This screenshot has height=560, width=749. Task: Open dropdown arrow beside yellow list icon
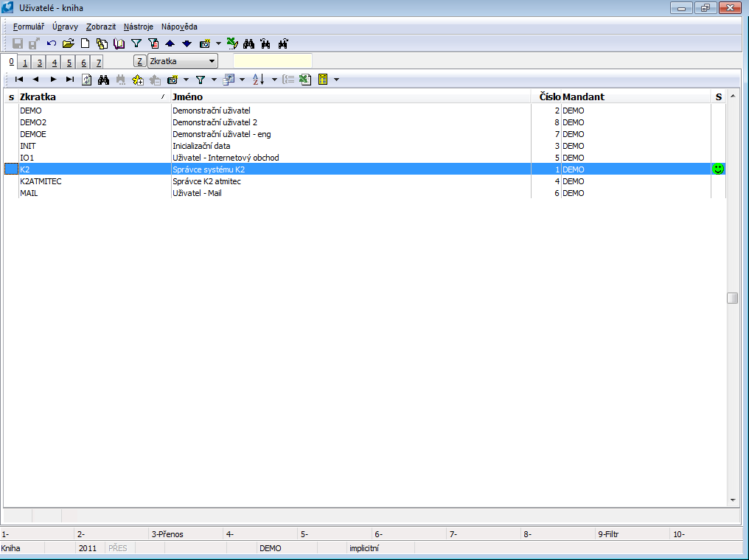pos(336,80)
